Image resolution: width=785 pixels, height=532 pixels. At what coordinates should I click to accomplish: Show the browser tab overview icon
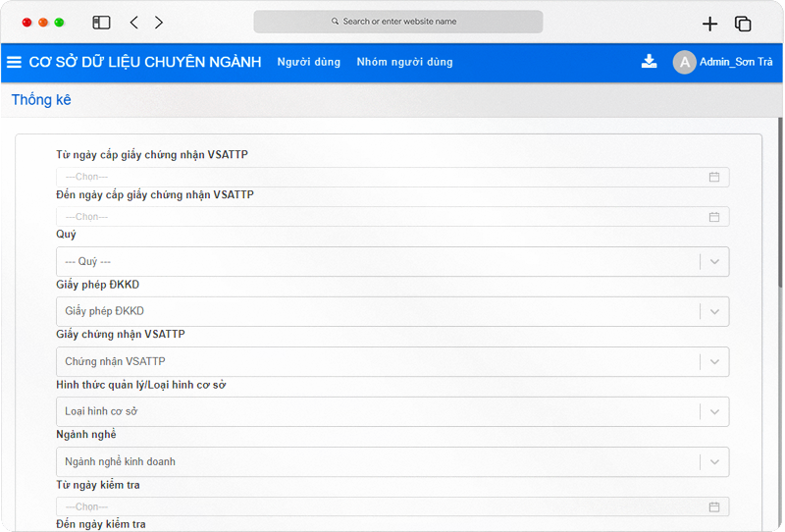pyautogui.click(x=743, y=24)
